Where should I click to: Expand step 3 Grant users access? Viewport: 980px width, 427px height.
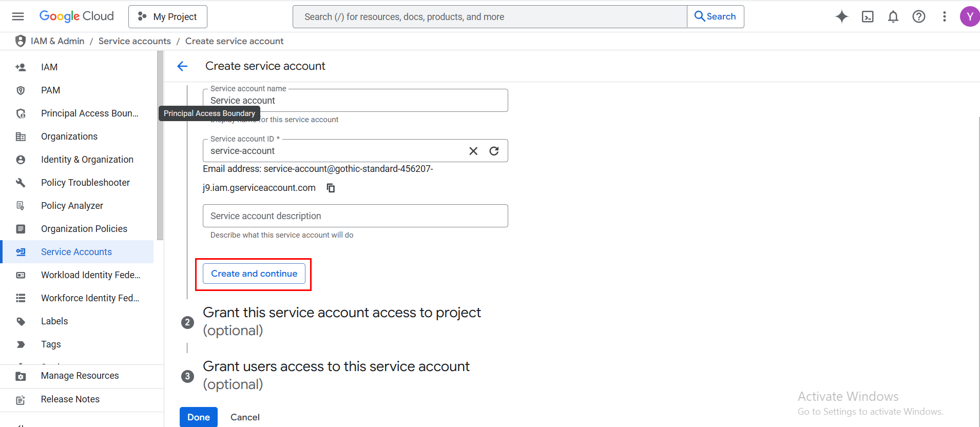click(x=336, y=375)
